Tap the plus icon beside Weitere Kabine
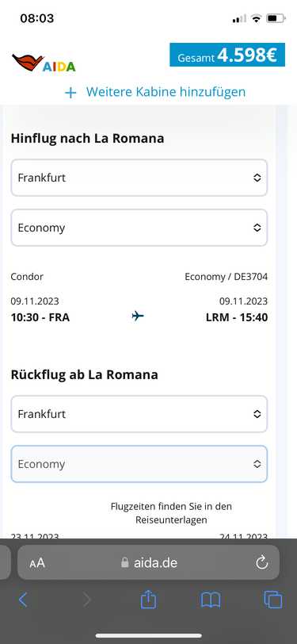Screen dimensions: 297x644 click(70, 93)
